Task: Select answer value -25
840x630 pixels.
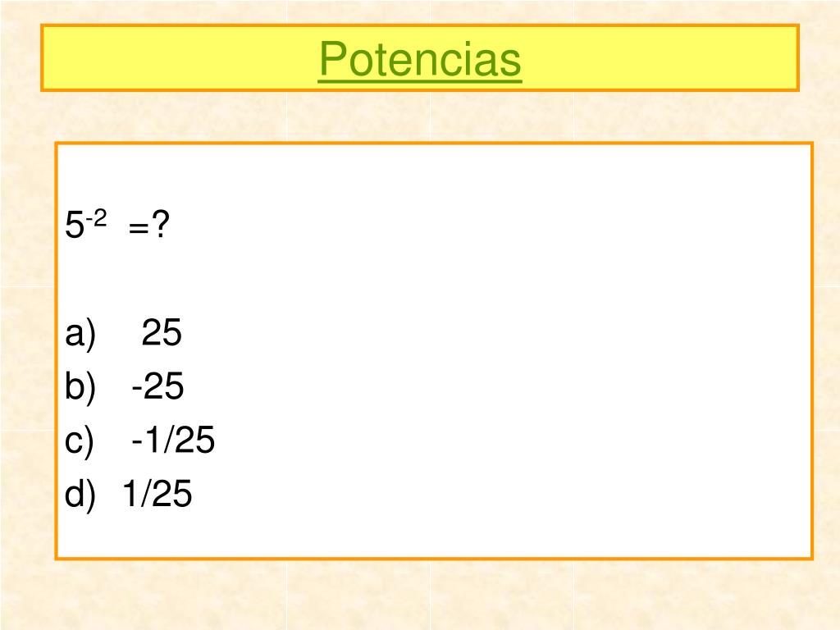Action: point(157,386)
